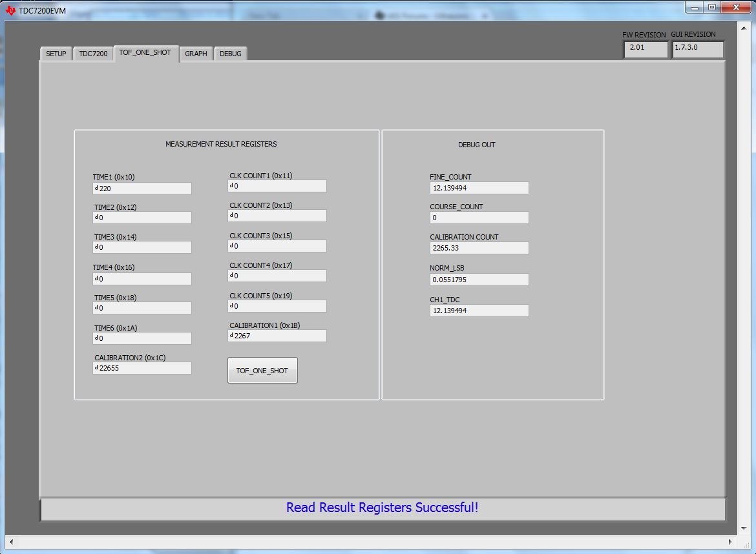Click the TOF_ONE_SHOT button
Screen dimensions: 756x554
[x=262, y=371]
